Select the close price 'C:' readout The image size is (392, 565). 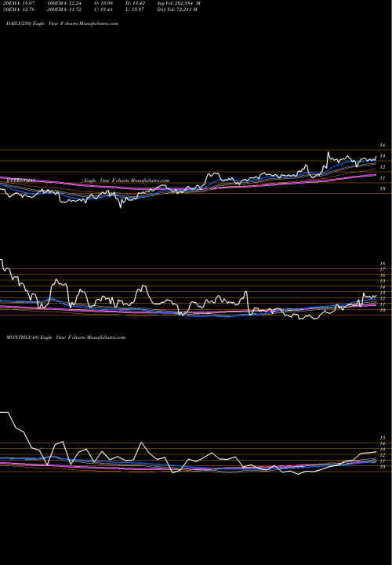click(105, 9)
